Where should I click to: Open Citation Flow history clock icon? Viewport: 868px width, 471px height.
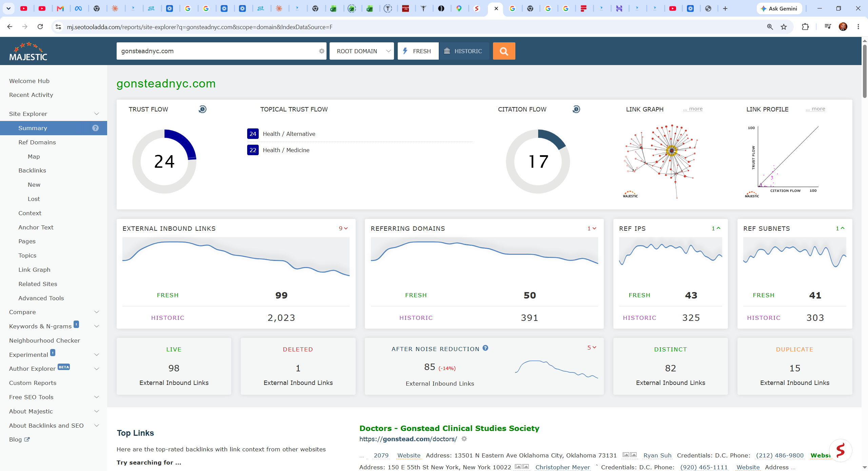(576, 109)
